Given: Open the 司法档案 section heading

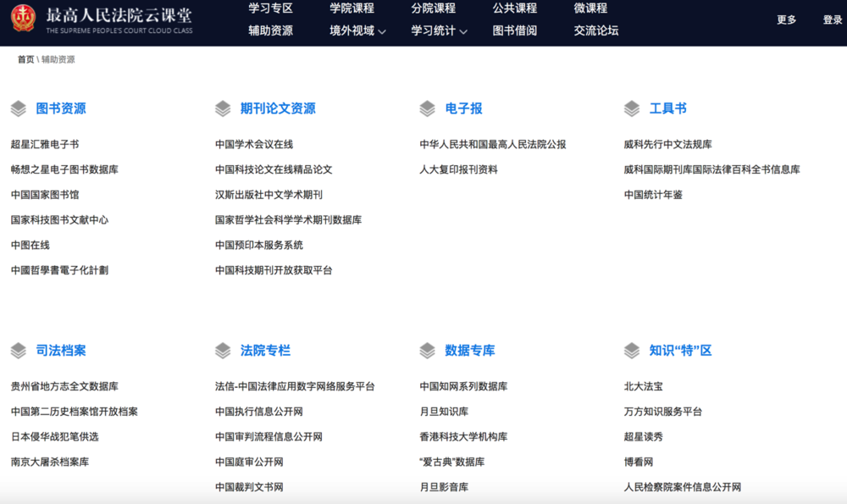Looking at the screenshot, I should (61, 351).
